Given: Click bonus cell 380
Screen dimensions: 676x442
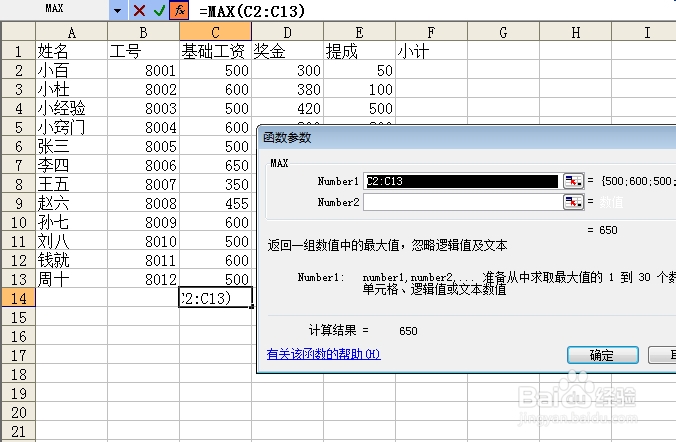Looking at the screenshot, I should click(288, 89).
